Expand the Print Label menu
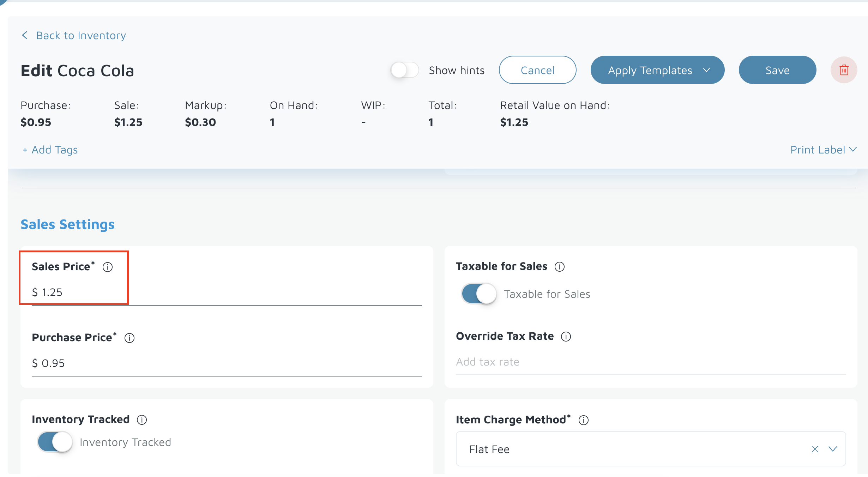 (823, 150)
